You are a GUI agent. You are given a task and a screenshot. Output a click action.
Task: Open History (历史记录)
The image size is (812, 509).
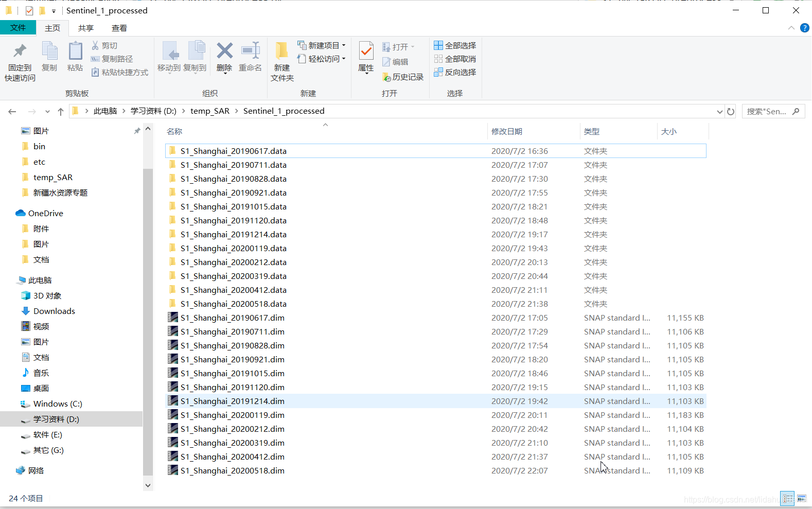(403, 77)
